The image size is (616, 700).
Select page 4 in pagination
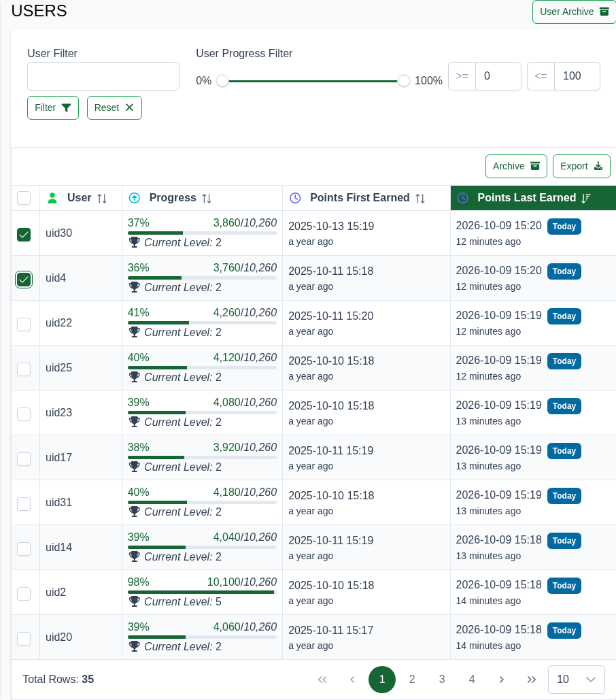coord(471,680)
